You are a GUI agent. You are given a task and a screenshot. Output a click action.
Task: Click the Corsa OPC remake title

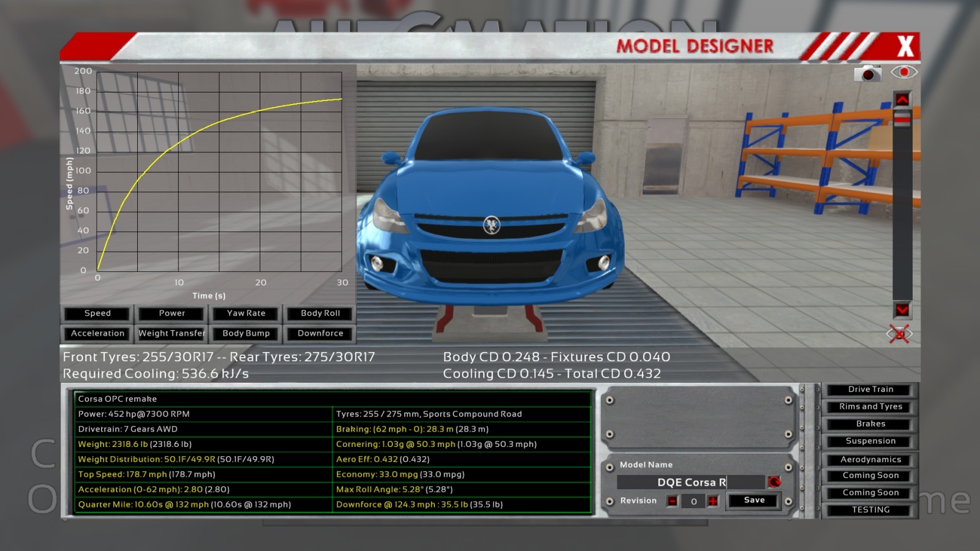[x=118, y=399]
